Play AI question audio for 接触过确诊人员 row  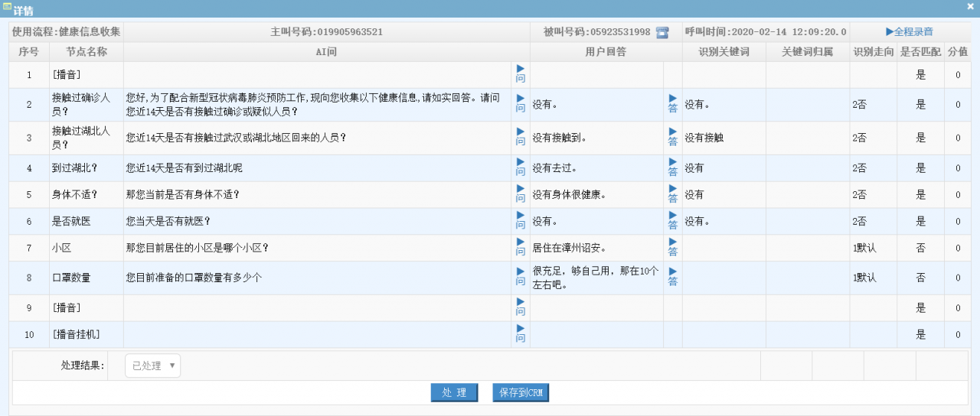click(x=521, y=104)
